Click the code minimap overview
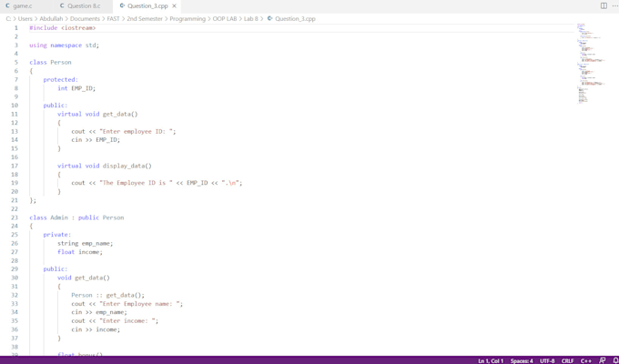Image resolution: width=619 pixels, height=364 pixels. tap(591, 63)
